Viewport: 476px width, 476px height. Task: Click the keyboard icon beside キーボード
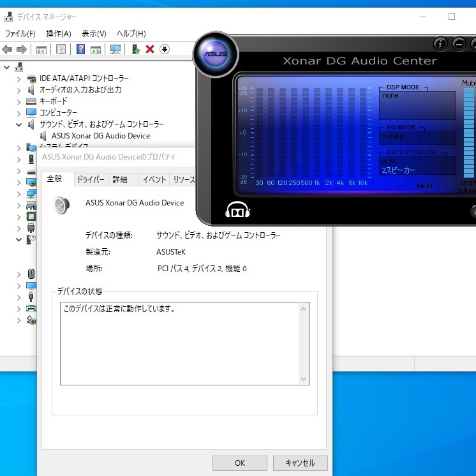pyautogui.click(x=31, y=101)
